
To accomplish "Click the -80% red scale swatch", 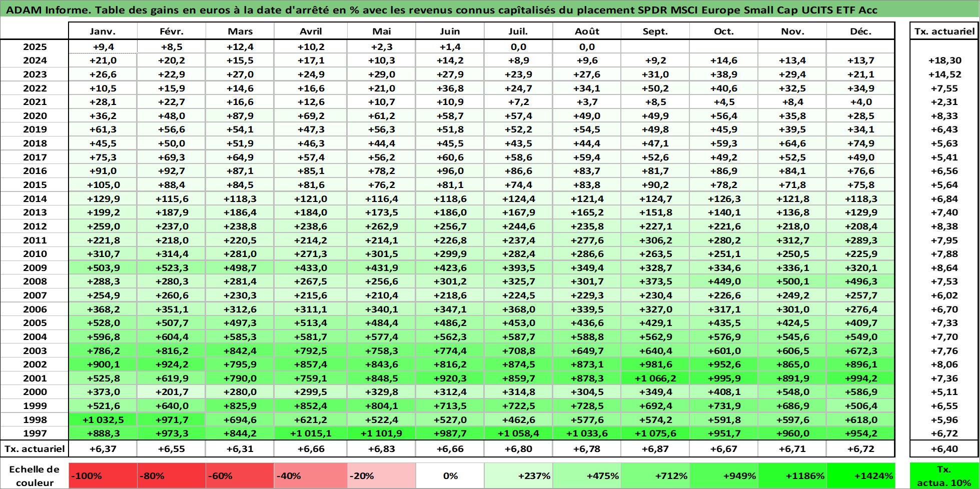I will pyautogui.click(x=172, y=476).
